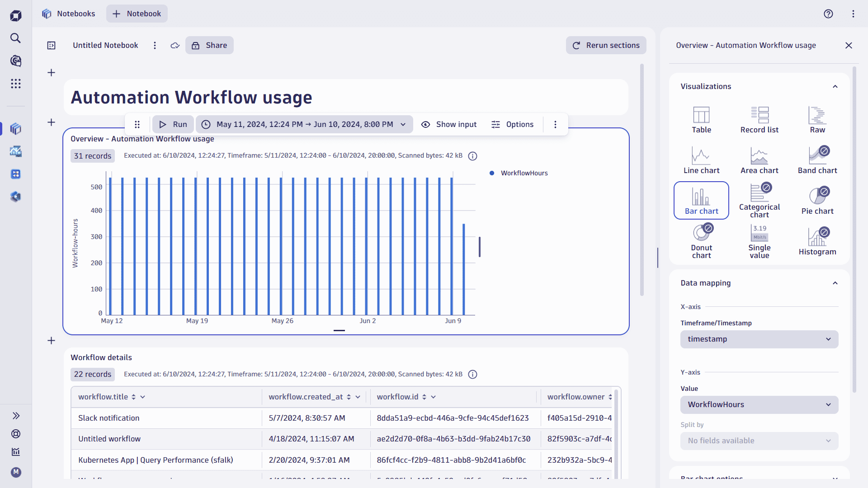Click the date range timeframe selector
The height and width of the screenshot is (488, 868).
[304, 124]
